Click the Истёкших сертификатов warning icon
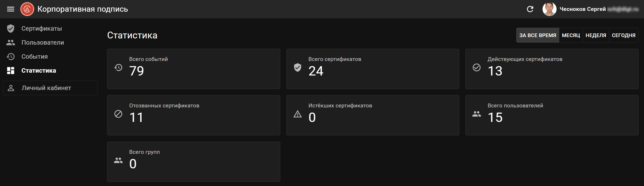644x186 pixels. (298, 114)
